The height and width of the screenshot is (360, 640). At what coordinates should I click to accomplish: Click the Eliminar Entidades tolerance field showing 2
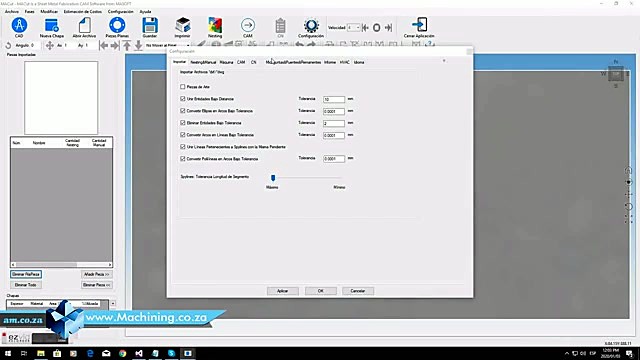point(334,123)
